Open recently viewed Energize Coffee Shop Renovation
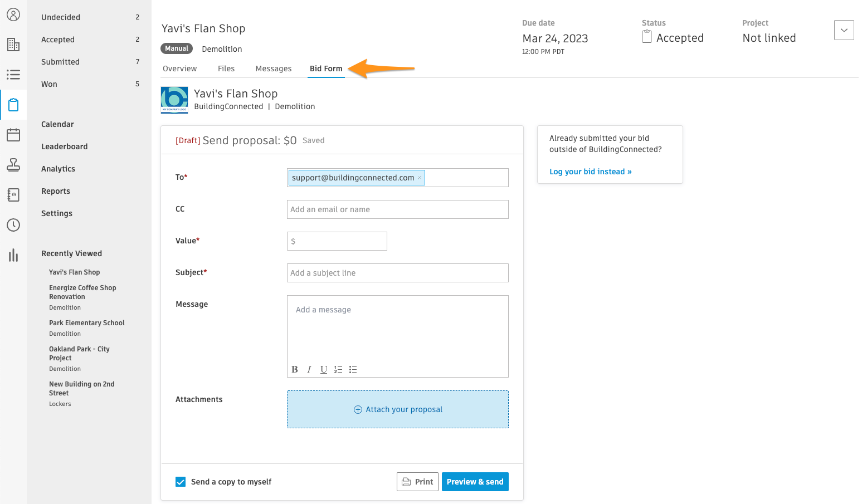This screenshot has width=867, height=504. [82, 292]
